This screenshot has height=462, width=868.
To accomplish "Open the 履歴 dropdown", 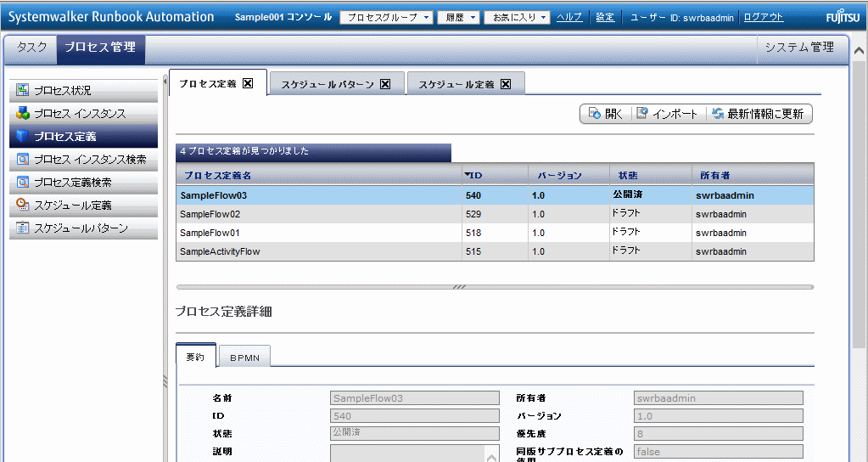I will (x=458, y=18).
